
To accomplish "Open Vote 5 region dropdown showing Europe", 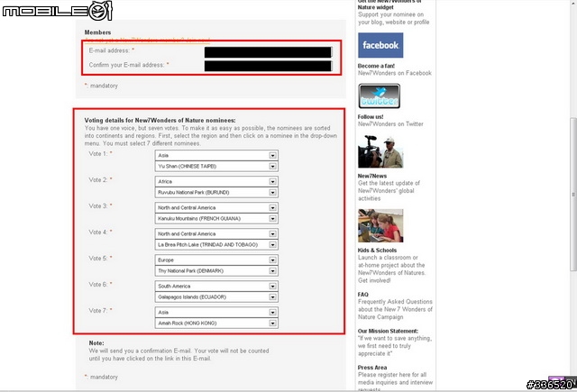I will click(x=216, y=260).
